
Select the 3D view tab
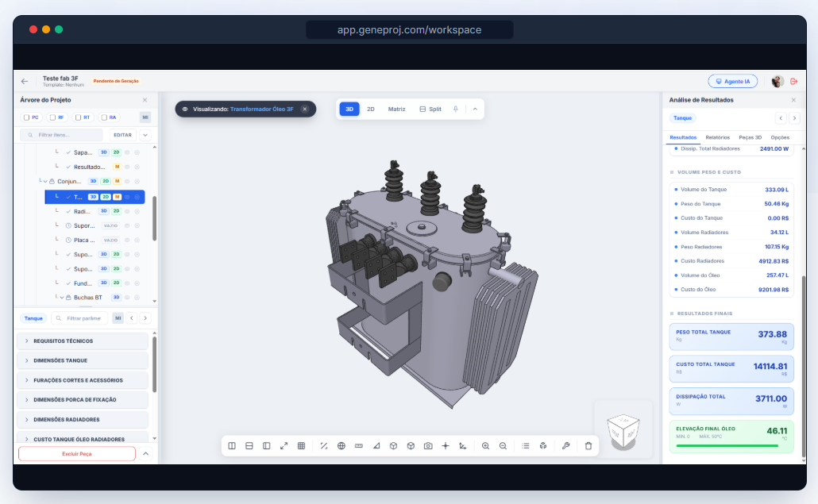(349, 109)
